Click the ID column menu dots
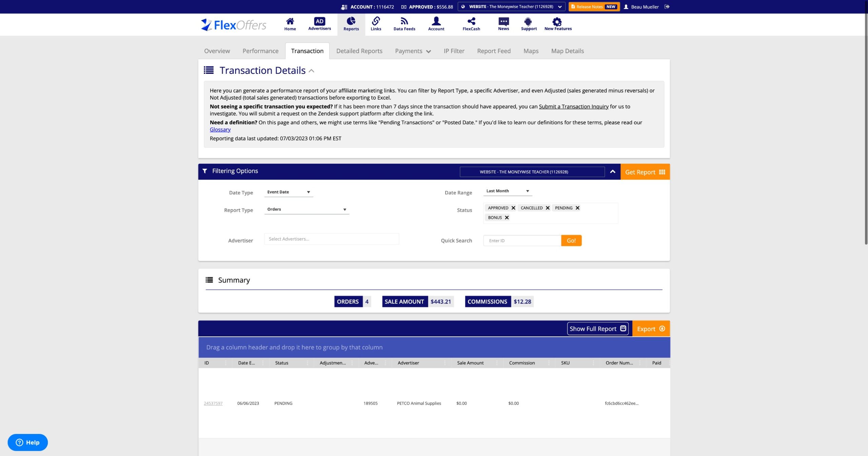The width and height of the screenshot is (868, 456). (225, 363)
